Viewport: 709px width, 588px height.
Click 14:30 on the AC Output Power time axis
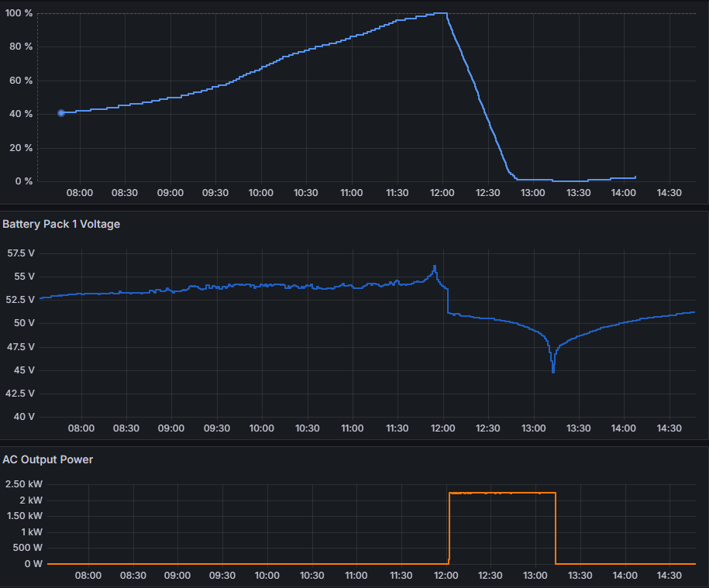tap(669, 576)
